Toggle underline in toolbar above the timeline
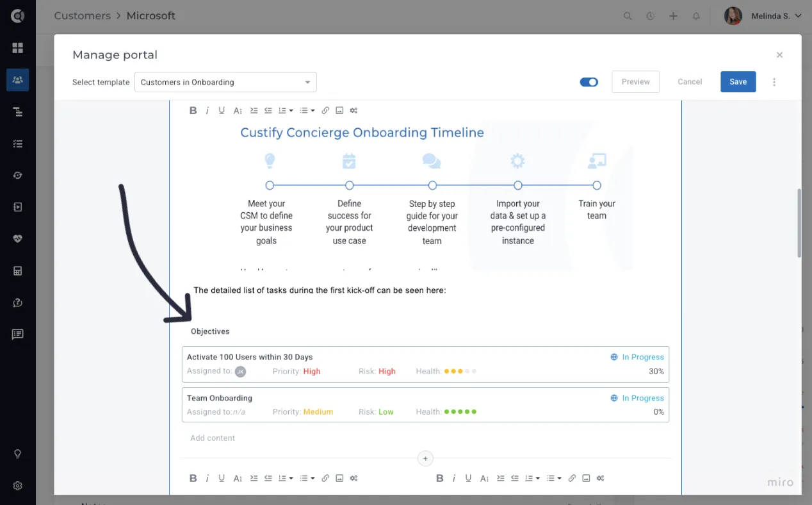Viewport: 812px width, 505px height. click(x=222, y=110)
